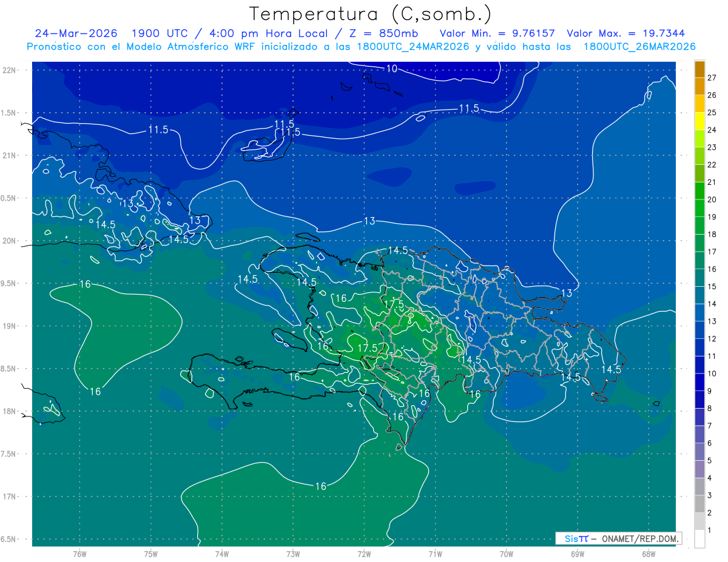Click the 13 contour label north of Hispaniola
The image size is (728, 562).
[x=369, y=221]
